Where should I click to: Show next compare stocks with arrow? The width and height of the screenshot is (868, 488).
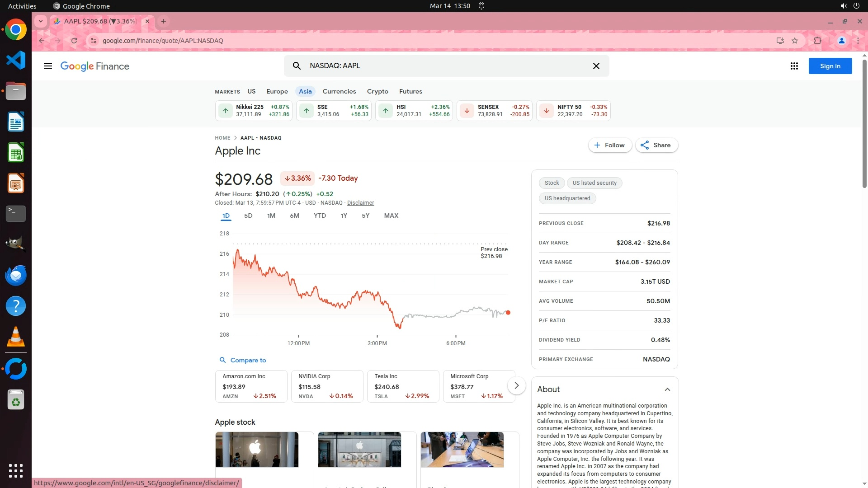516,385
